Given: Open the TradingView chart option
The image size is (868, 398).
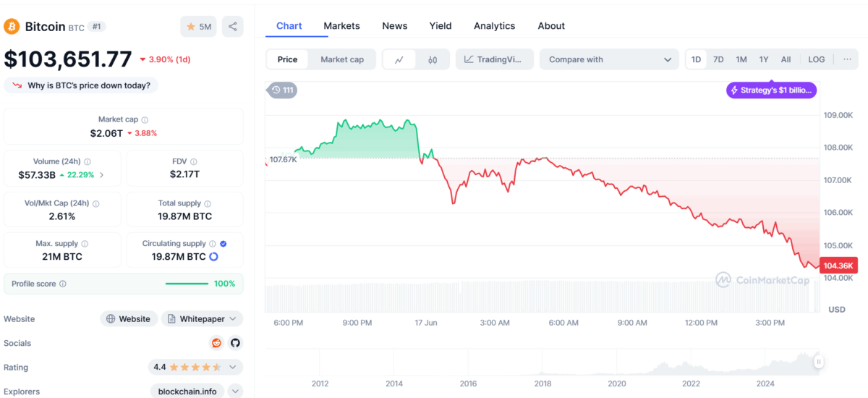Looking at the screenshot, I should [495, 59].
